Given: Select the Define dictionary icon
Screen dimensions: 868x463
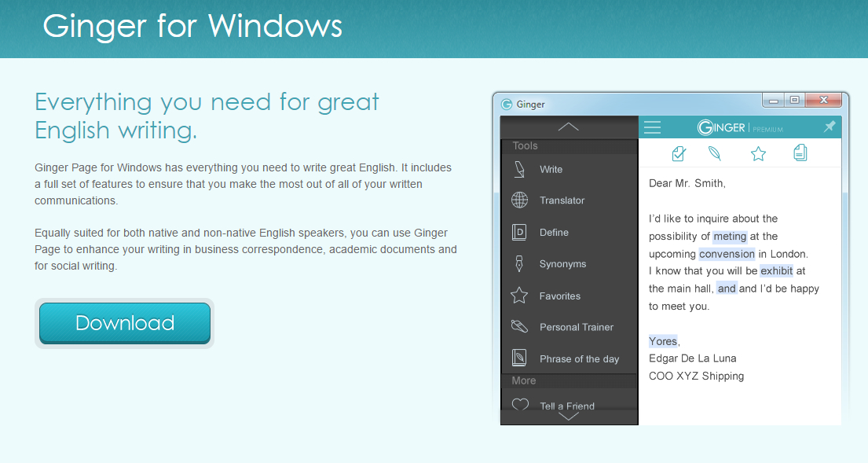Looking at the screenshot, I should 519,232.
